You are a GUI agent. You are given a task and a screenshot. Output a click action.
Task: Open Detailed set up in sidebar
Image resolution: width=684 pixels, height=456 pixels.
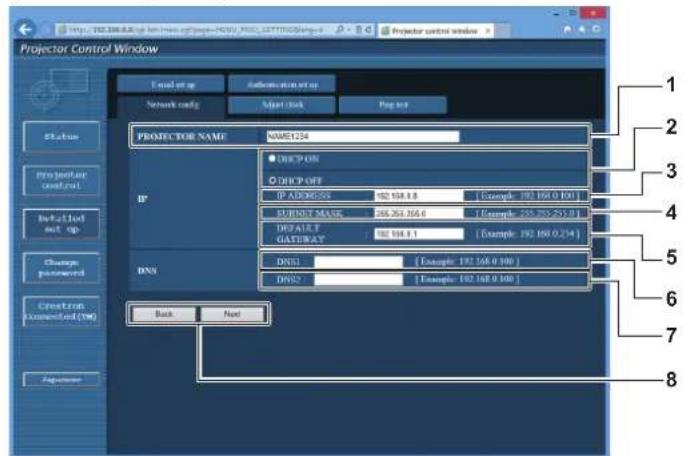coord(61,223)
